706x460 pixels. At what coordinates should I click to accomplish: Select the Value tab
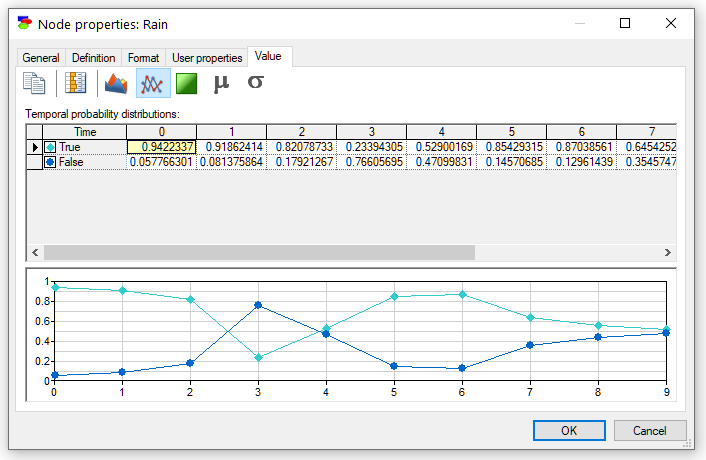[x=268, y=56]
